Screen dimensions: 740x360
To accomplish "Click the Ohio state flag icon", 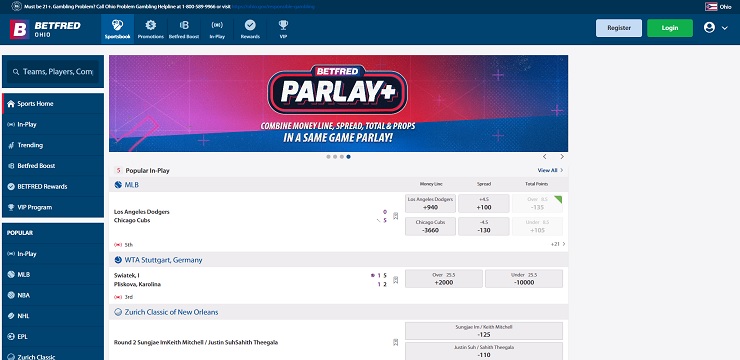I will pyautogui.click(x=711, y=7).
